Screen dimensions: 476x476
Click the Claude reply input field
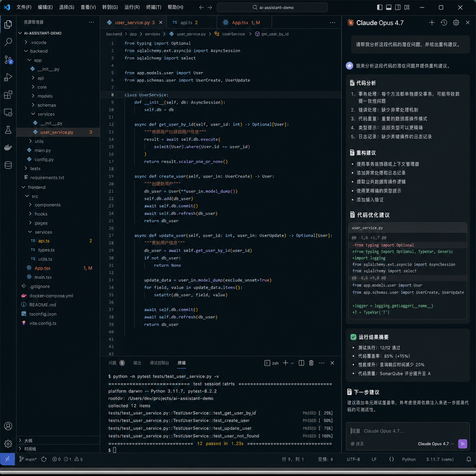point(408,431)
